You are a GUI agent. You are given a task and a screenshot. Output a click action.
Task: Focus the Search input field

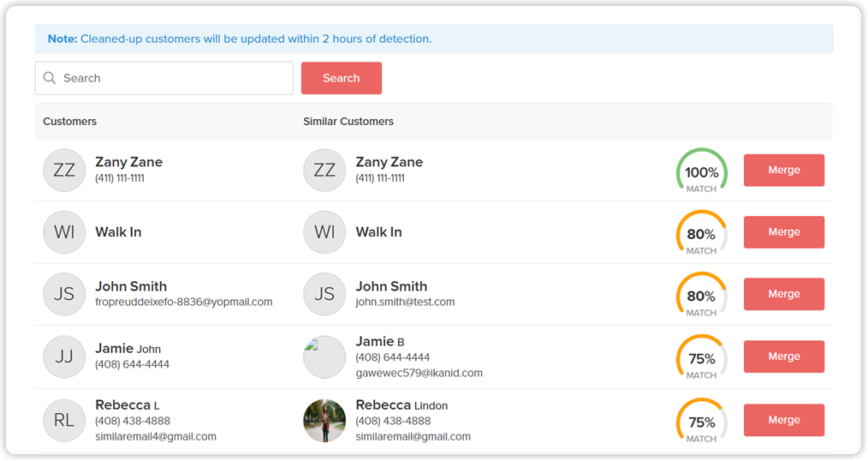163,78
